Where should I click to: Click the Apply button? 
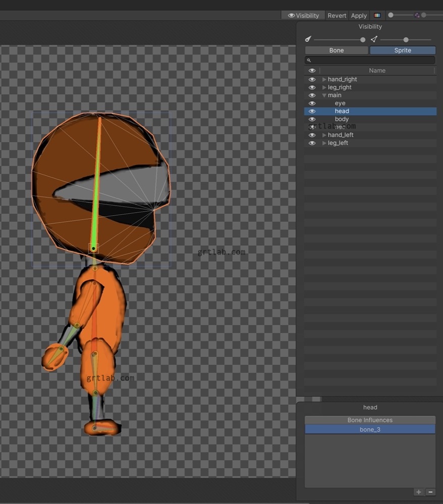coord(359,16)
